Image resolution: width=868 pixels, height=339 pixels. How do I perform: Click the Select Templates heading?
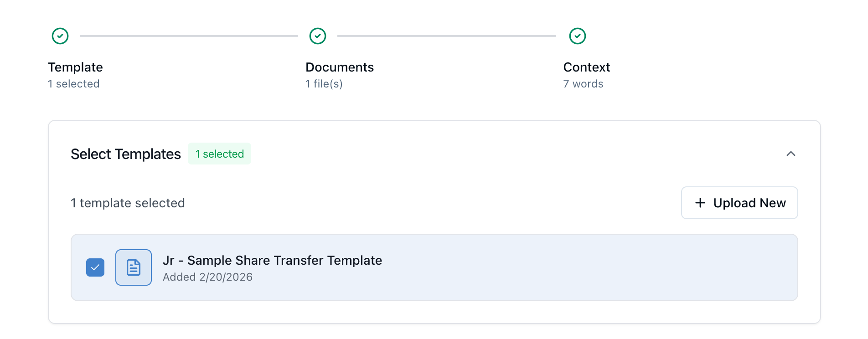[126, 154]
